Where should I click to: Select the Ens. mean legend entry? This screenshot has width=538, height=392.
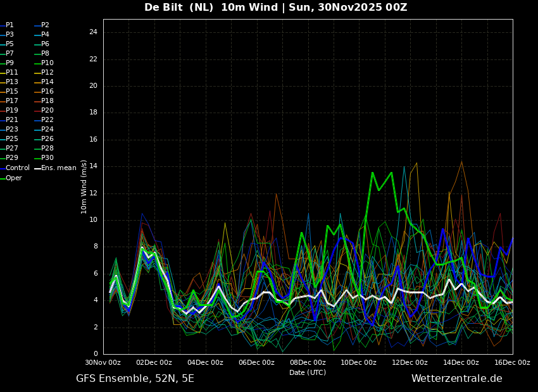click(58, 168)
